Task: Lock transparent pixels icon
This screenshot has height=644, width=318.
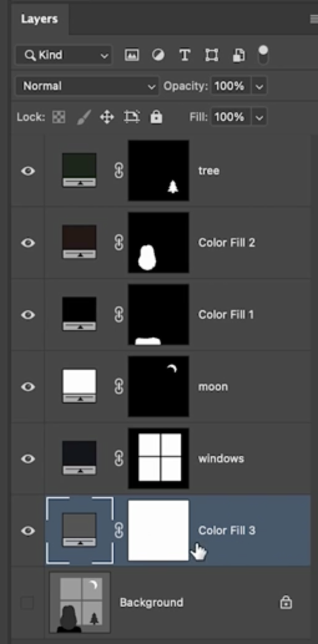Action: click(x=59, y=118)
